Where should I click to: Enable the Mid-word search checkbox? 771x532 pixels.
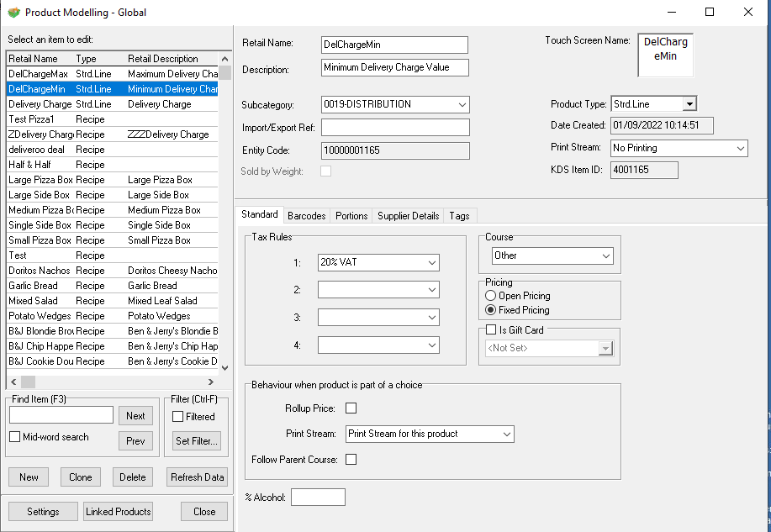[x=15, y=437]
